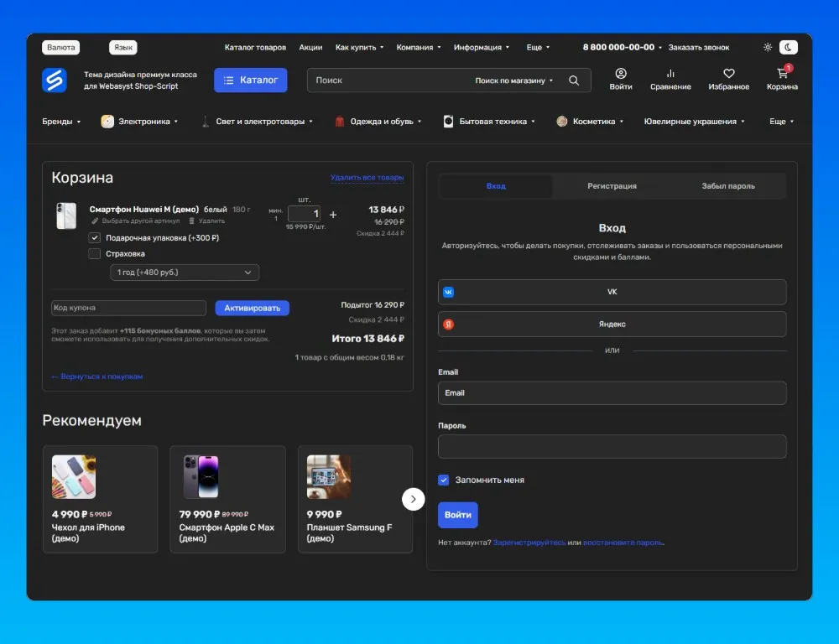
Task: Enable the Страховка insurance checkbox
Action: [x=95, y=254]
